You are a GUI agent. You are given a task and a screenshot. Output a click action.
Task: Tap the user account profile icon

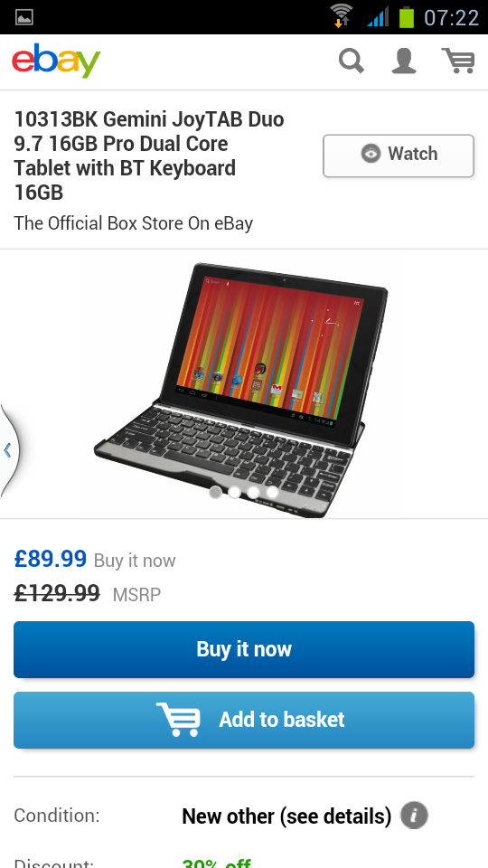pyautogui.click(x=404, y=61)
